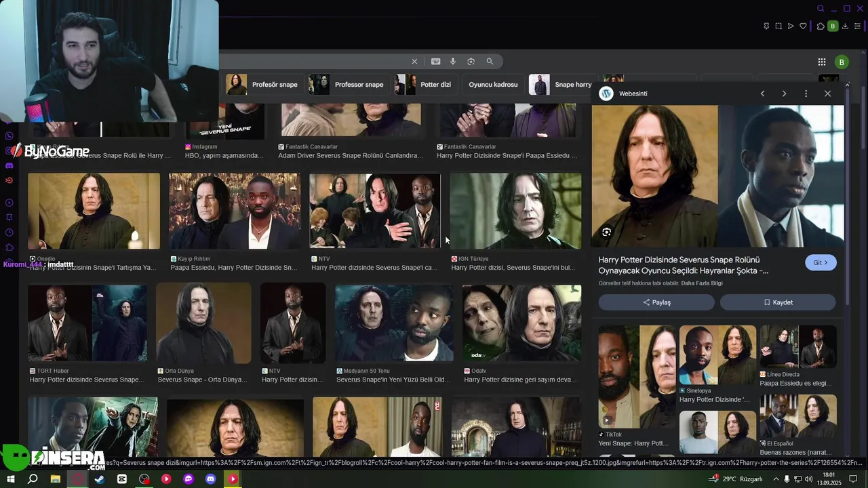Image resolution: width=868 pixels, height=488 pixels.
Task: Open the TGRT Haber image result
Action: click(x=87, y=323)
